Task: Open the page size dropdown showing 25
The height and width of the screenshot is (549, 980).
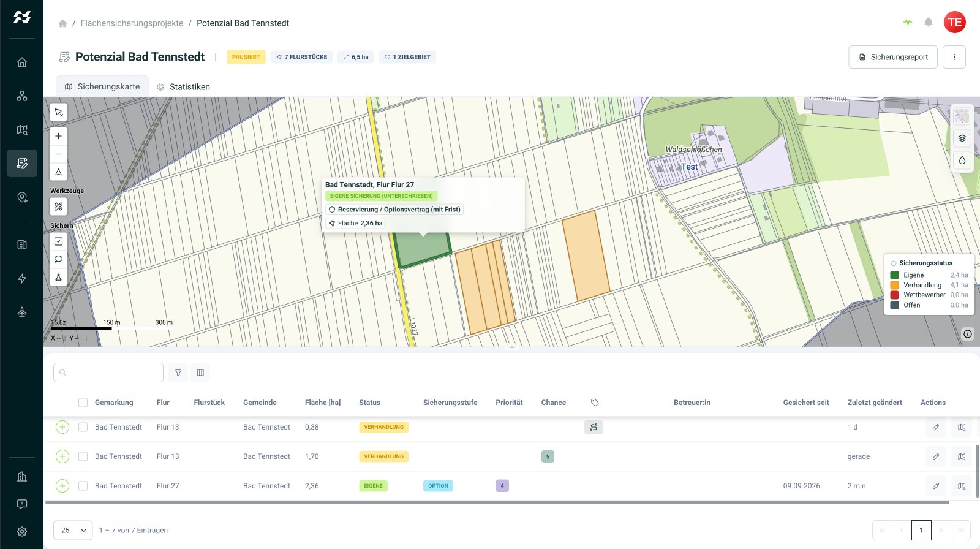Action: point(73,530)
